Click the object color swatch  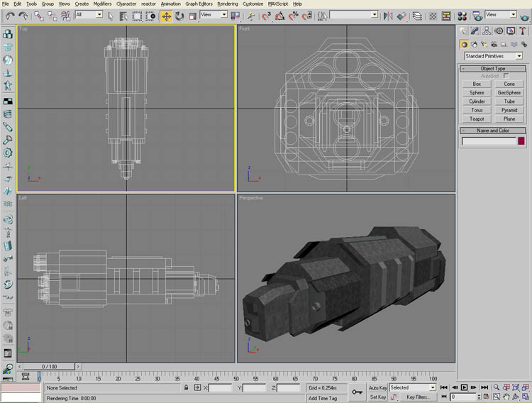[521, 141]
